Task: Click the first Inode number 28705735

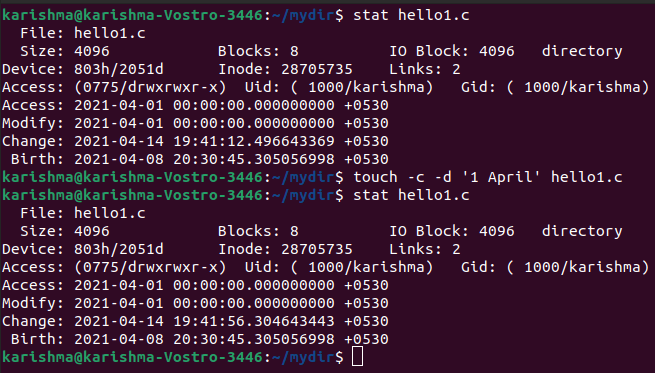Action: click(317, 69)
